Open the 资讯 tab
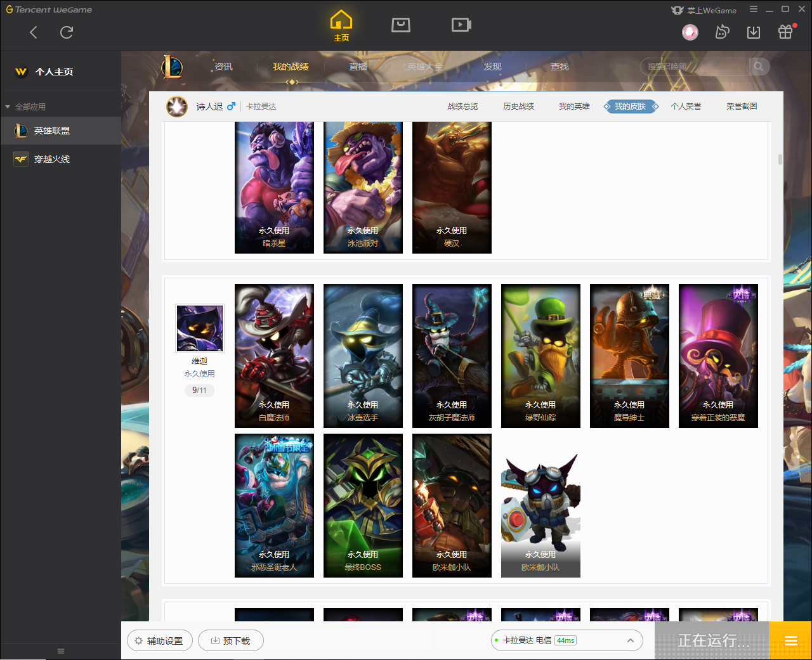 click(x=223, y=67)
